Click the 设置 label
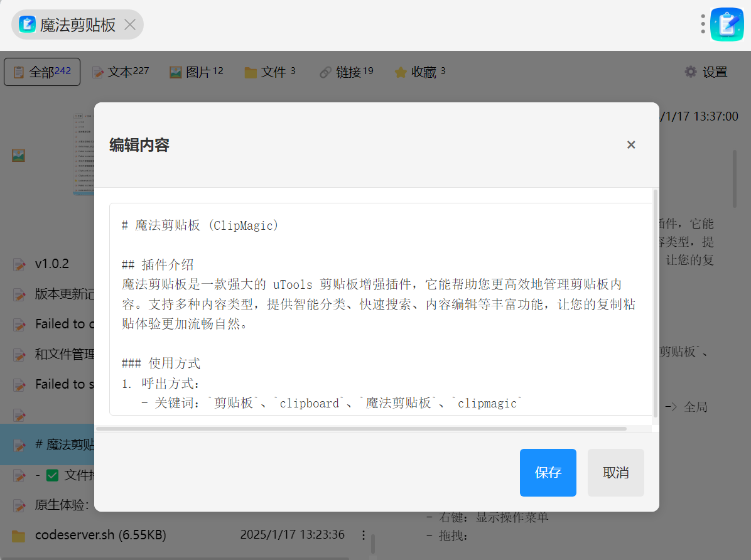This screenshot has height=560, width=751. (x=715, y=72)
